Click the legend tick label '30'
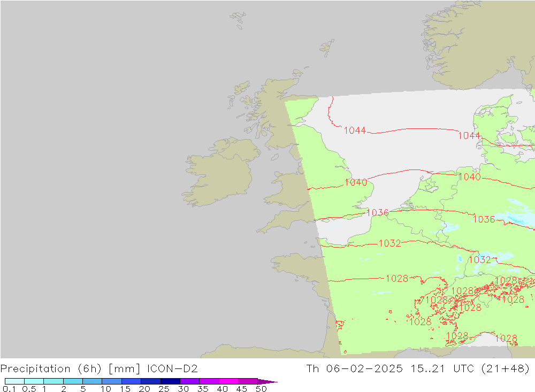 click(184, 389)
